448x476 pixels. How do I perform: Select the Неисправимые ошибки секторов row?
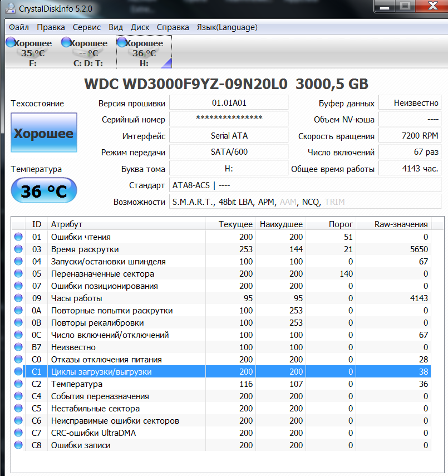(221, 420)
